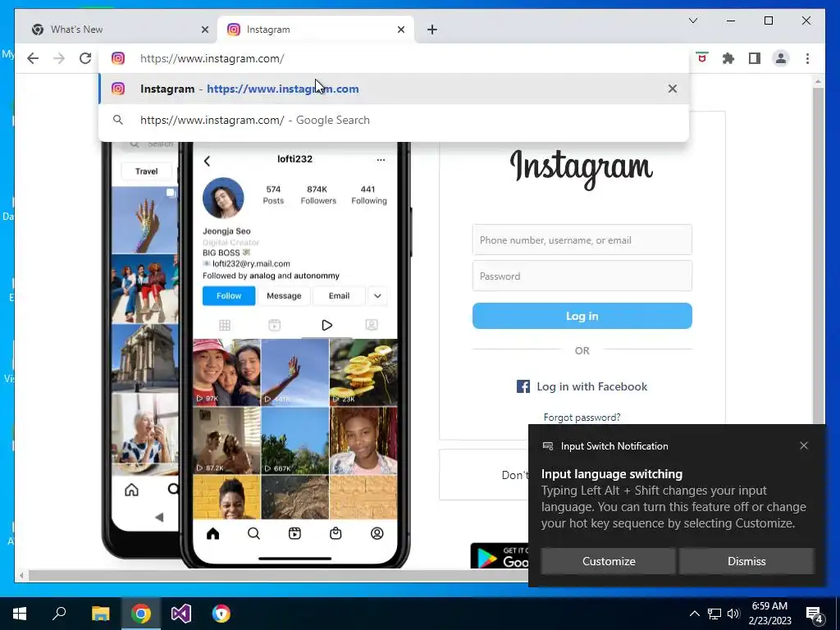
Task: Open the Extensions puzzle icon
Action: pos(728,58)
